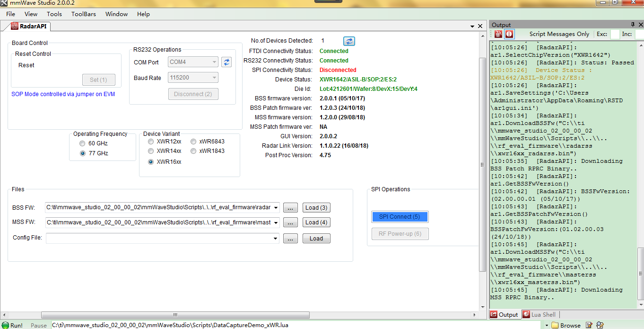Click Device Status value XWR1642/ASIL-B/SOP:2/ES:2
This screenshot has height=329, width=644.
[x=358, y=80]
